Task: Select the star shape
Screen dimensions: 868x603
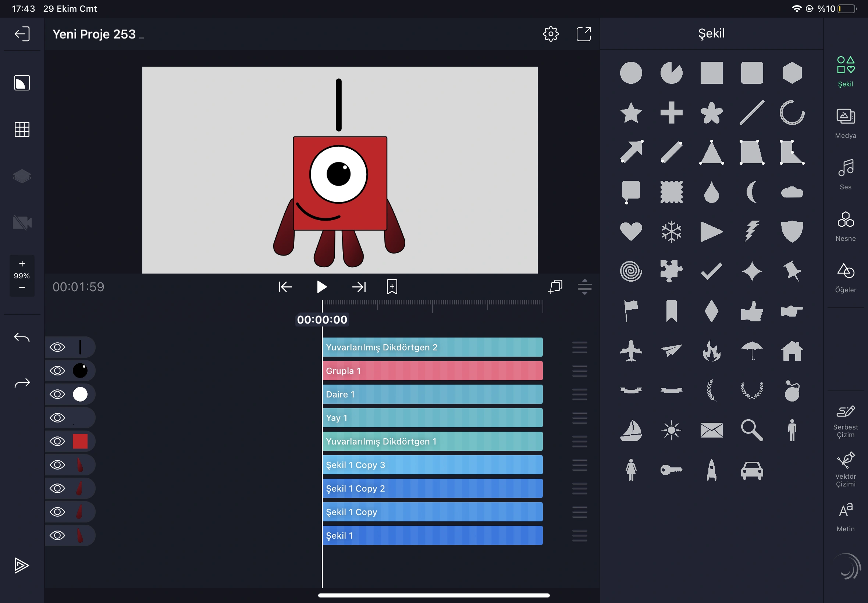Action: [631, 112]
